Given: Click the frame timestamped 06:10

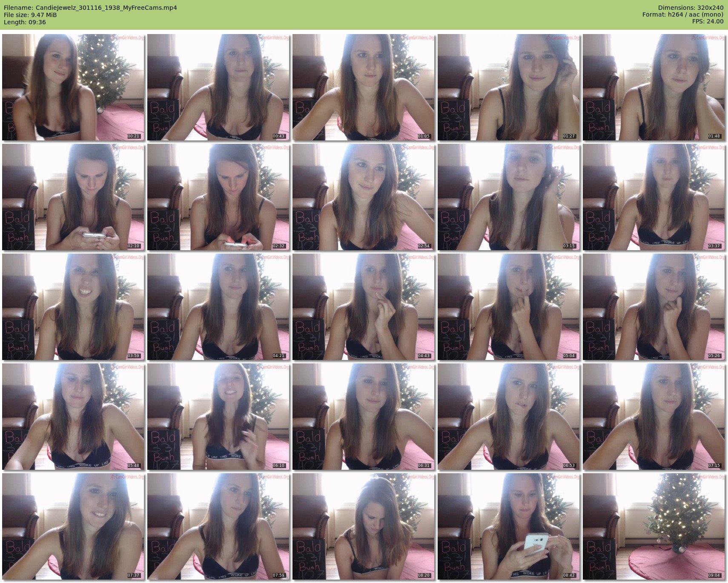Looking at the screenshot, I should [x=218, y=417].
